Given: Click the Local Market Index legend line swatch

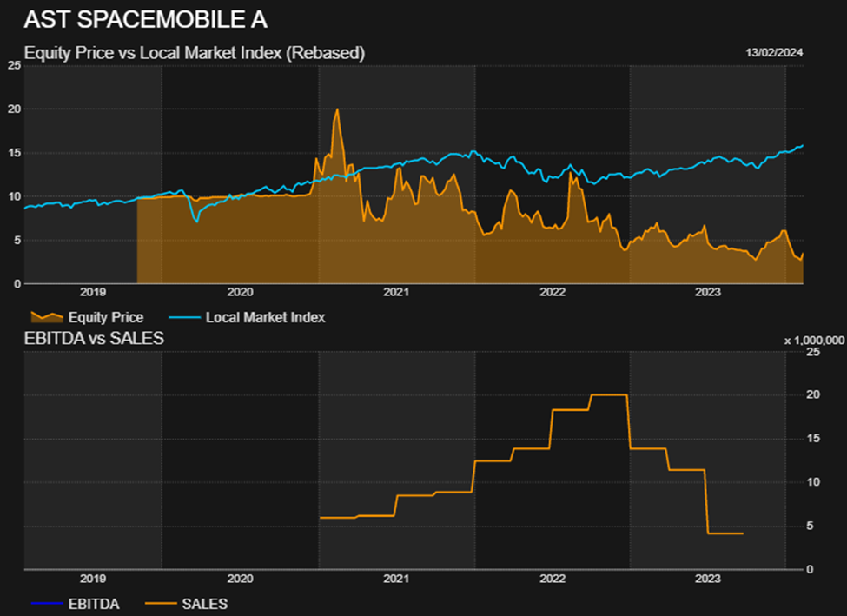Looking at the screenshot, I should tap(185, 317).
